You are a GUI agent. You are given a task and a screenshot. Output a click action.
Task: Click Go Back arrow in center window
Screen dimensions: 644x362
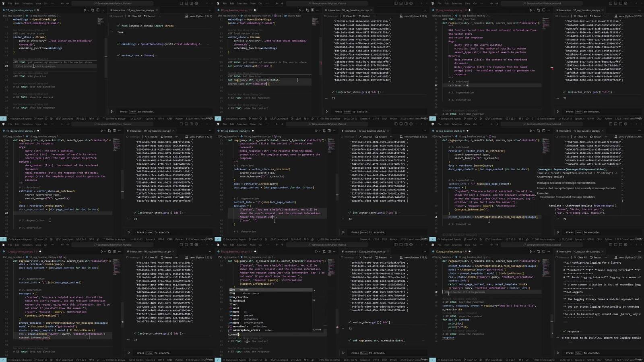tap(277, 124)
